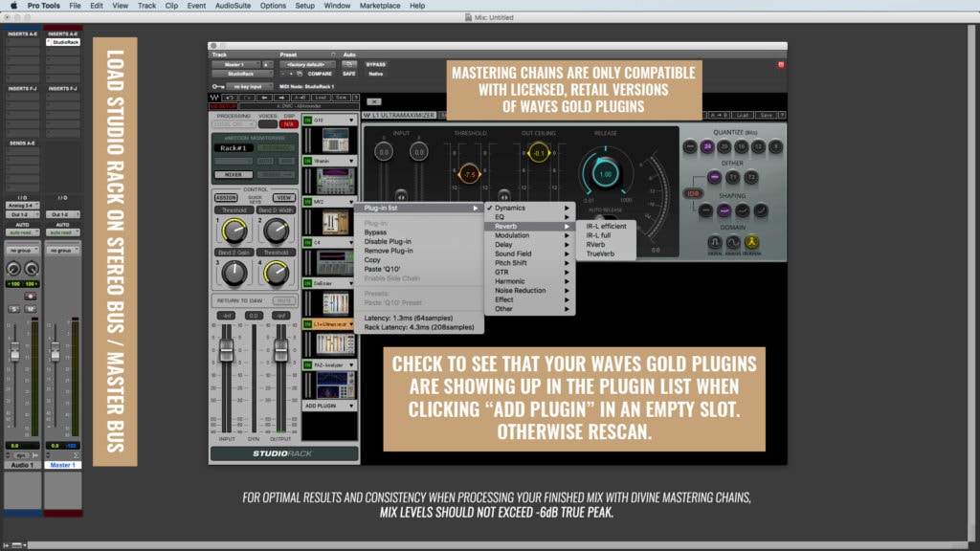This screenshot has height=551, width=980.
Task: Click the ASSIGN button in Control section
Action: [x=226, y=197]
